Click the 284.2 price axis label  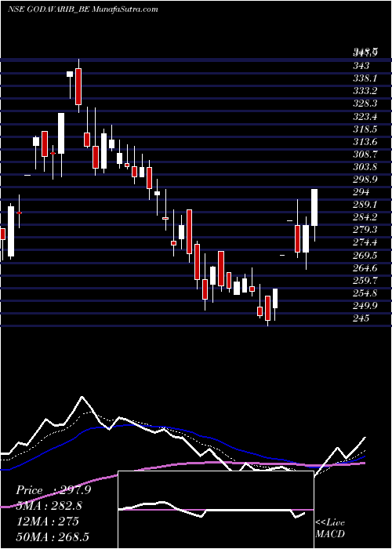pos(365,217)
